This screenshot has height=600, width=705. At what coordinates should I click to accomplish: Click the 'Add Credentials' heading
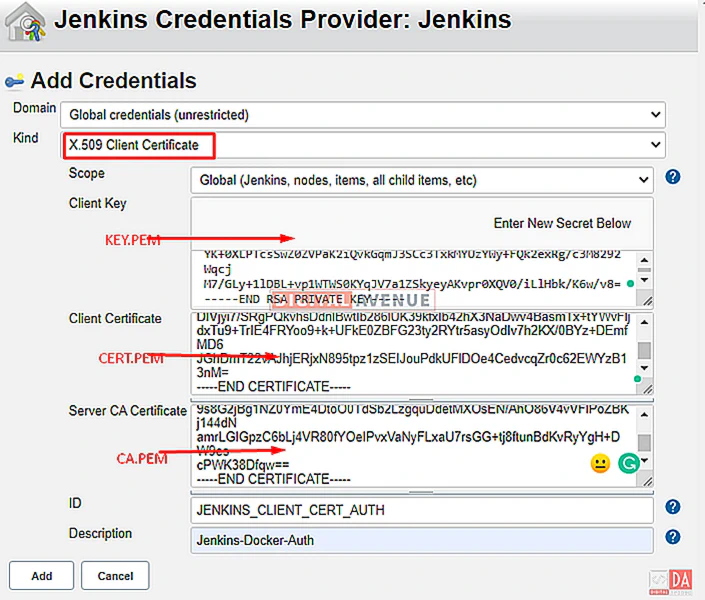113,81
